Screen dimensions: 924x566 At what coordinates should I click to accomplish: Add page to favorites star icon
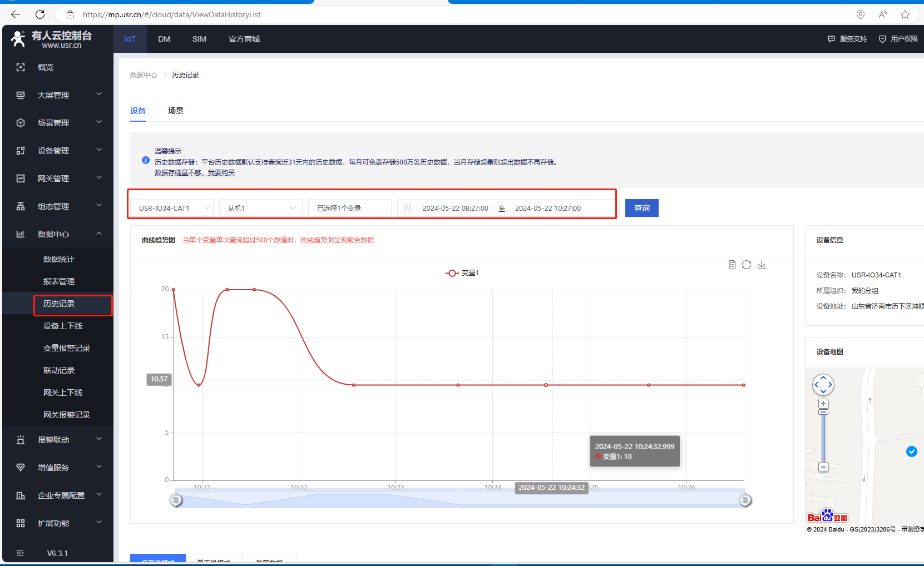click(905, 14)
